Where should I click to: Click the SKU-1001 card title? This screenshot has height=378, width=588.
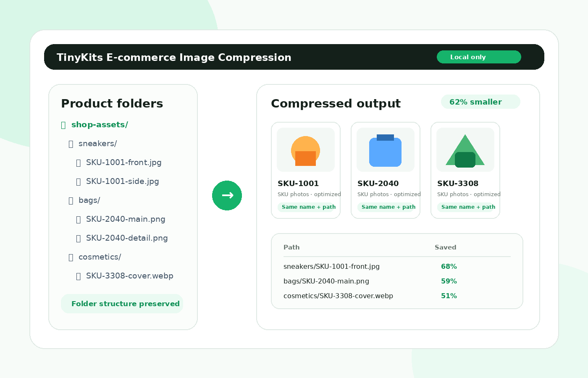[x=298, y=184]
